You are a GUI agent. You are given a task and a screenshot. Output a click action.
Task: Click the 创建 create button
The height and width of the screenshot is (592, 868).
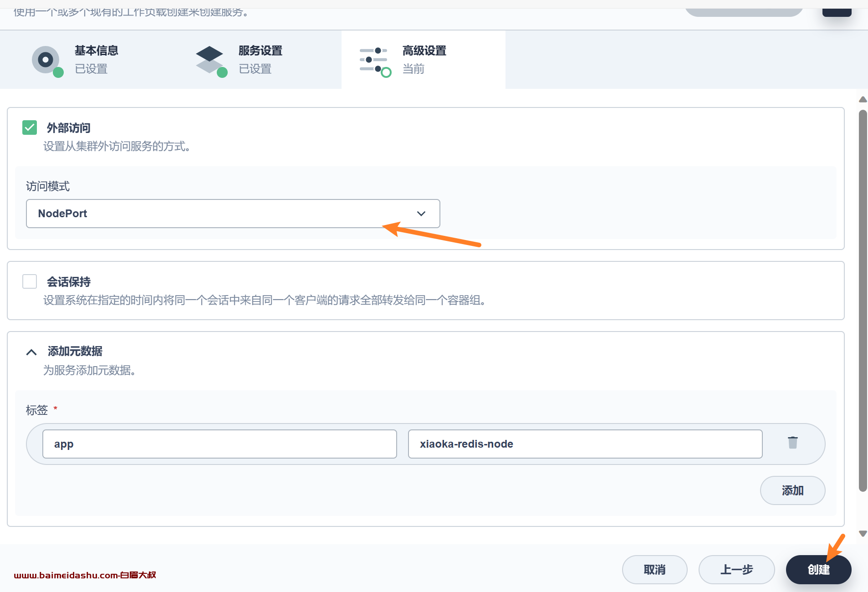tap(818, 570)
